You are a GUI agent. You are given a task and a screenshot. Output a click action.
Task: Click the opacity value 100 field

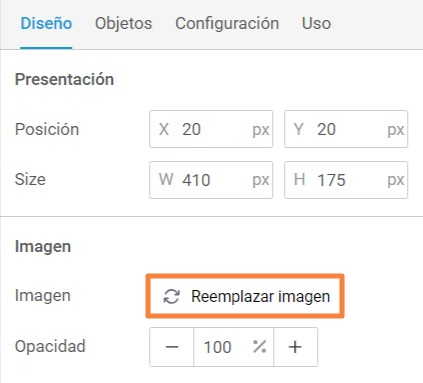(x=233, y=347)
